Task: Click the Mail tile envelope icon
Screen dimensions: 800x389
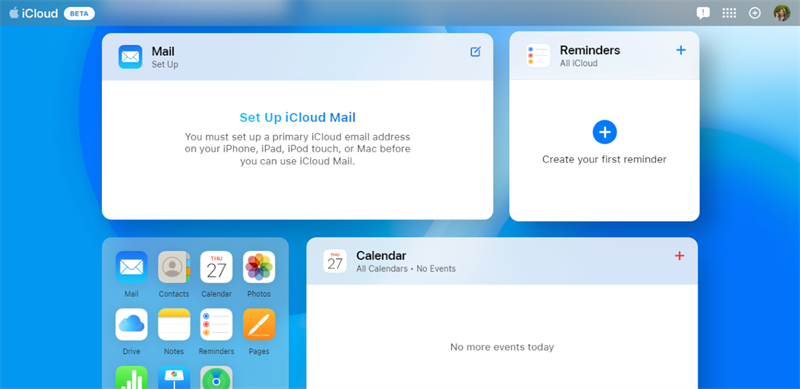Action: [130, 57]
